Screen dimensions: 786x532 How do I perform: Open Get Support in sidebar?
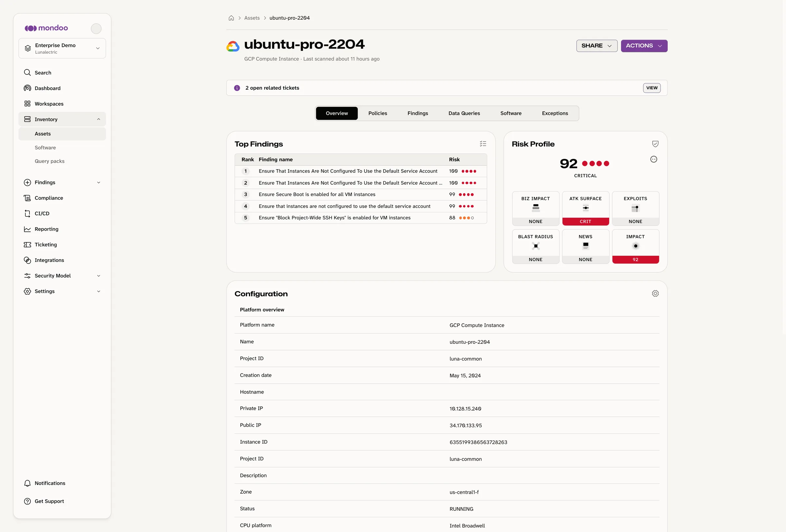pos(62,501)
